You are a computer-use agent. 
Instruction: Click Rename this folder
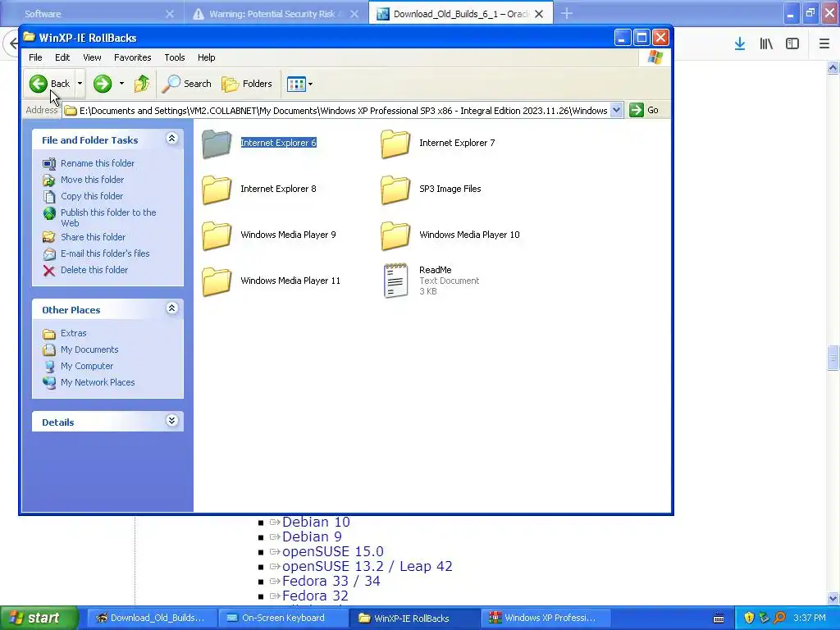98,163
